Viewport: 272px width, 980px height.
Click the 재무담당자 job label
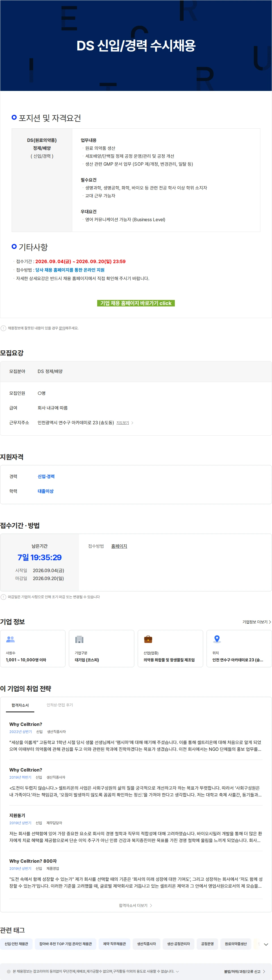(x=54, y=823)
